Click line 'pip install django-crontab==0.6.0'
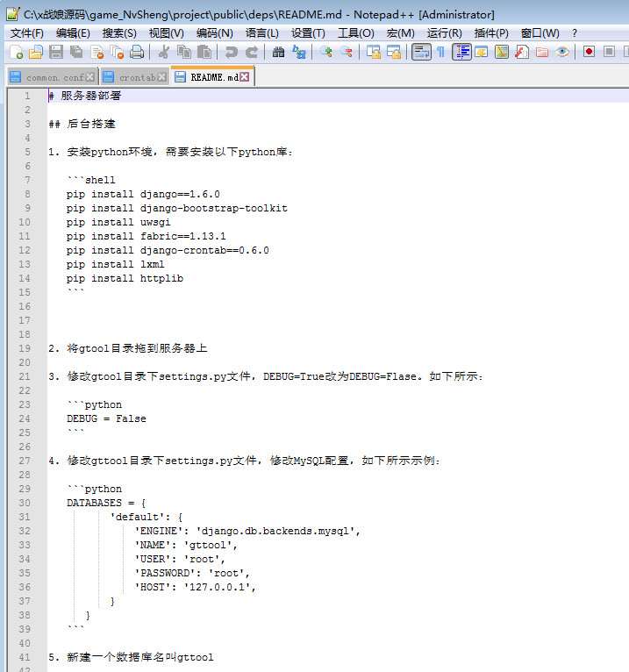629x672 pixels. click(x=168, y=250)
